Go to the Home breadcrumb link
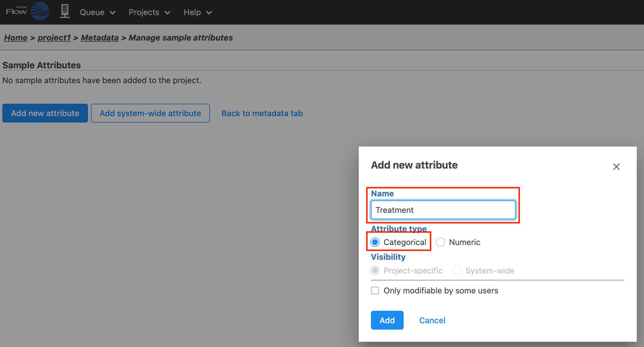 (x=16, y=38)
